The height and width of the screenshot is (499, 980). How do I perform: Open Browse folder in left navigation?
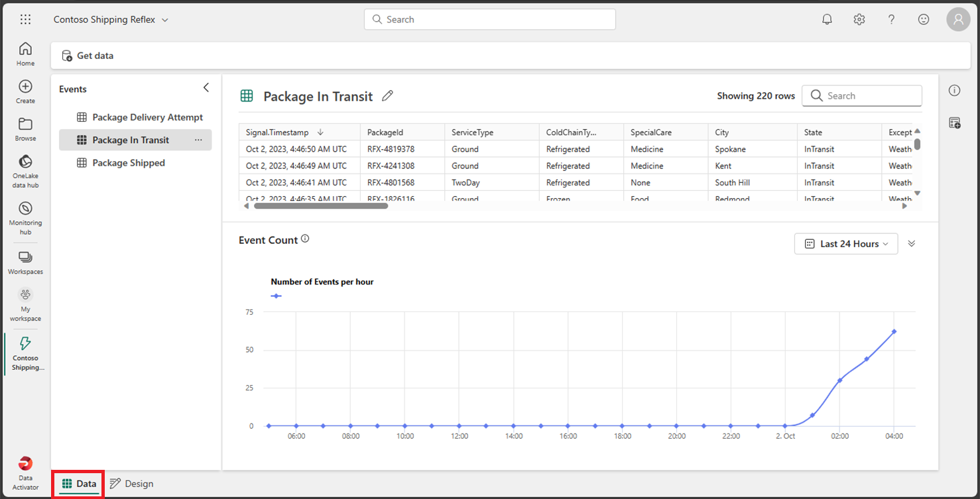25,129
